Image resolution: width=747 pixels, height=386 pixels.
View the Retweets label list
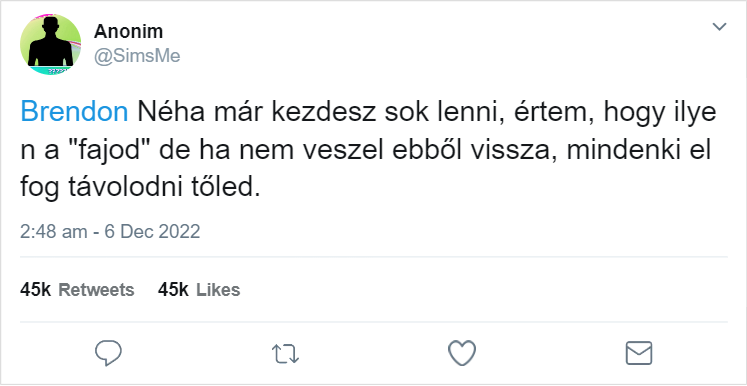tap(96, 290)
